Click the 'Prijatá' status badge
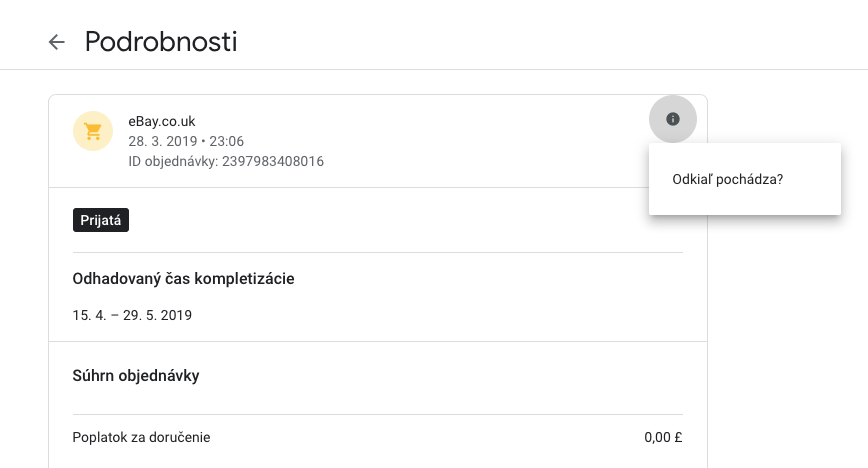Screen dimensions: 868x468 click(x=101, y=220)
